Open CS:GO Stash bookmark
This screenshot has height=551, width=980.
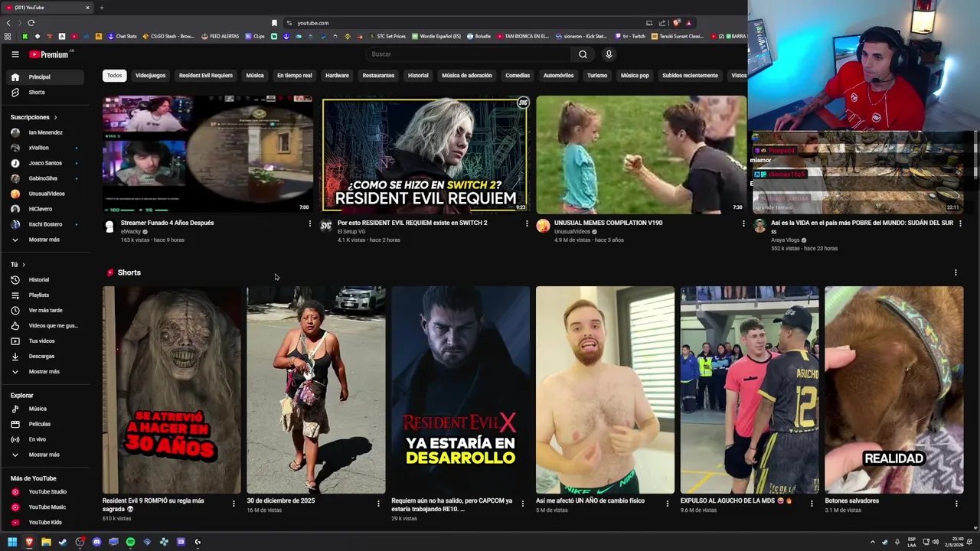coord(168,36)
